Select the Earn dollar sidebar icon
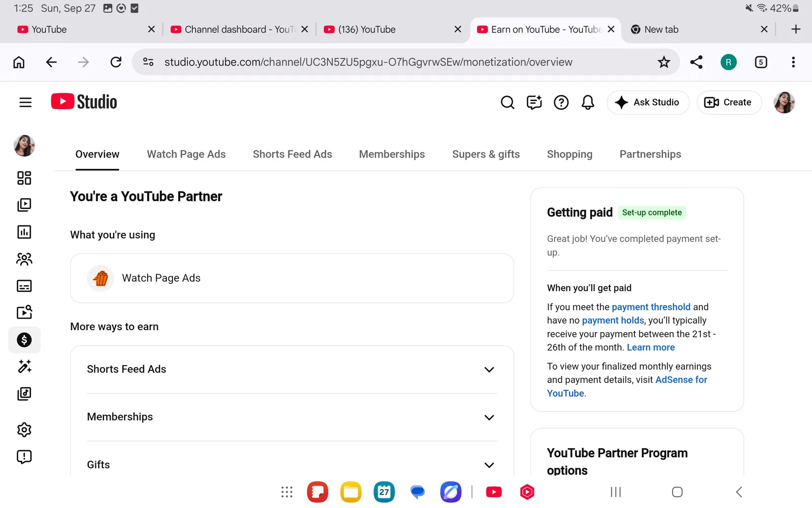 point(24,340)
